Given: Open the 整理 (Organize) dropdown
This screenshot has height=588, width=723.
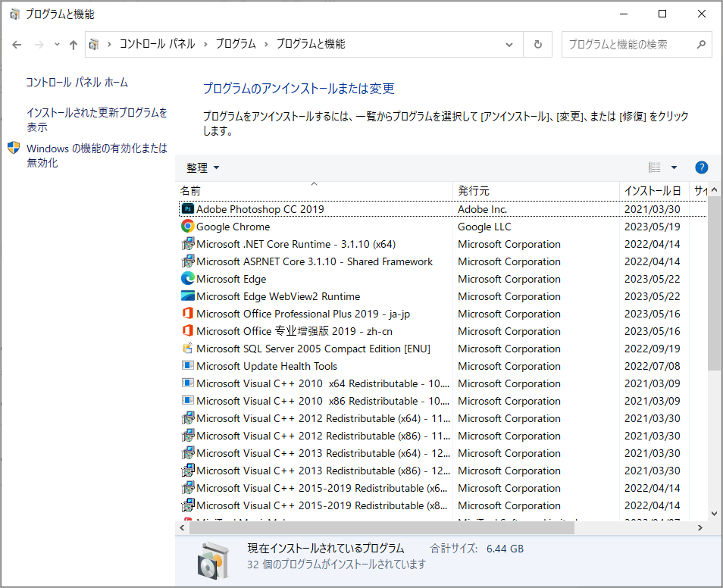Looking at the screenshot, I should tap(201, 167).
